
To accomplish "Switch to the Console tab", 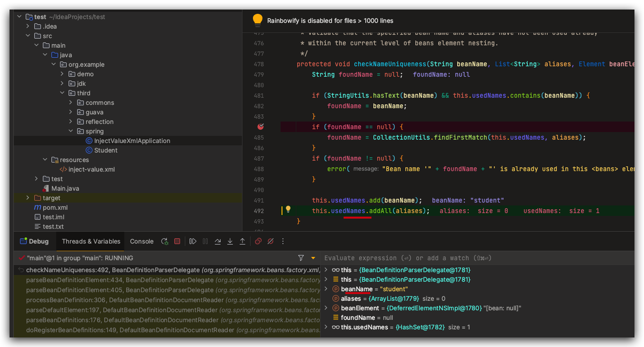I will pyautogui.click(x=141, y=242).
